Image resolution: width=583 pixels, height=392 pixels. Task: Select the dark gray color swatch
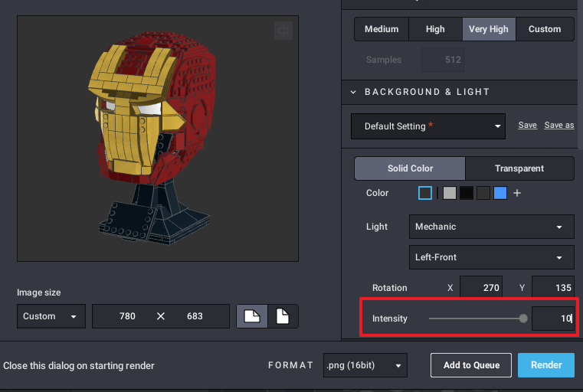click(483, 193)
